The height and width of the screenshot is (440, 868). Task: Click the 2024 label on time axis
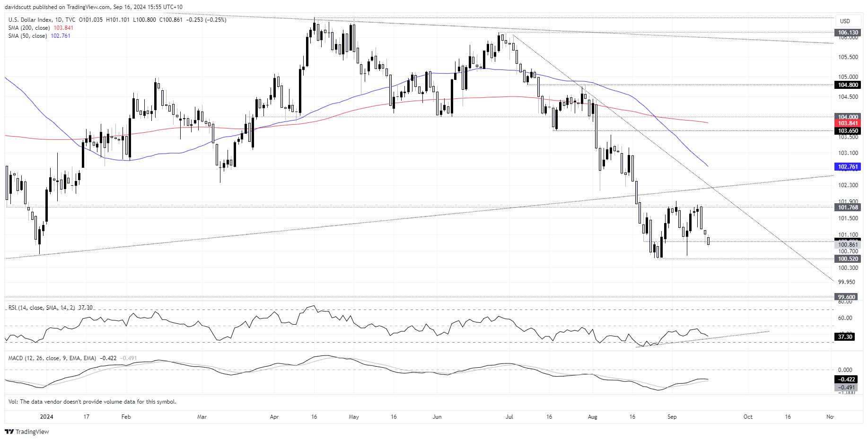click(x=46, y=417)
